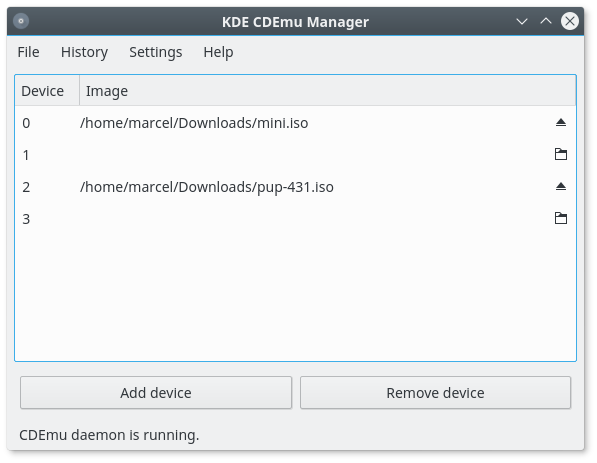Click the CD disc icon in title bar
This screenshot has height=463, width=597.
[21, 21]
